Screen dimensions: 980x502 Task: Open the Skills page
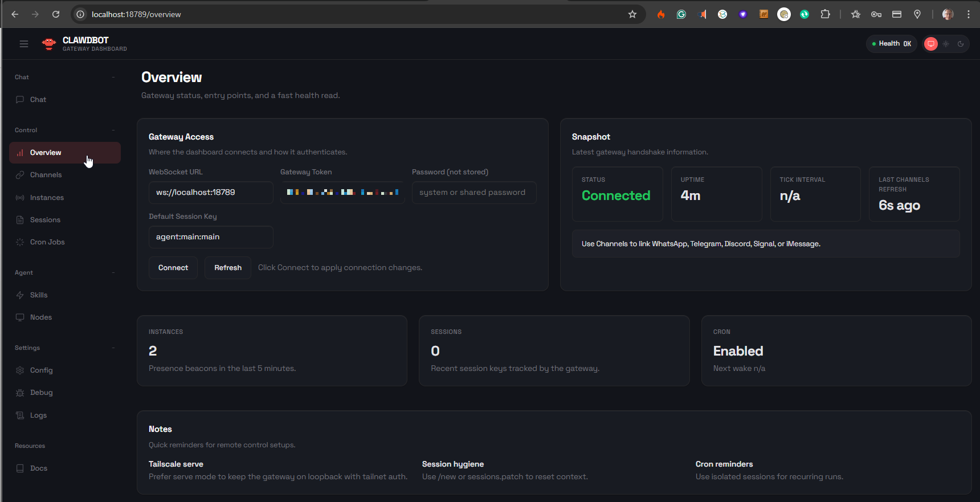[39, 295]
